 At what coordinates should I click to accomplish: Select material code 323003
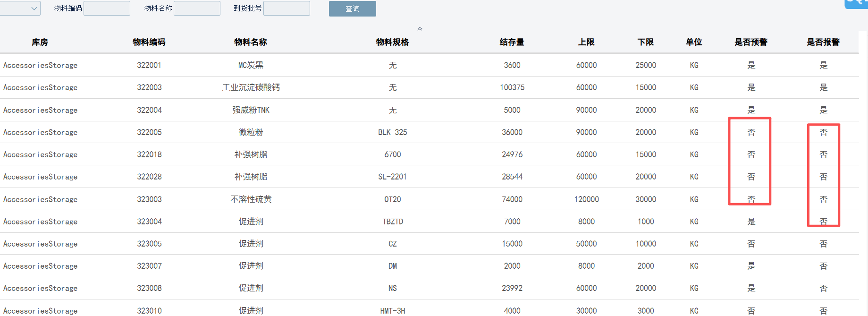(x=149, y=199)
